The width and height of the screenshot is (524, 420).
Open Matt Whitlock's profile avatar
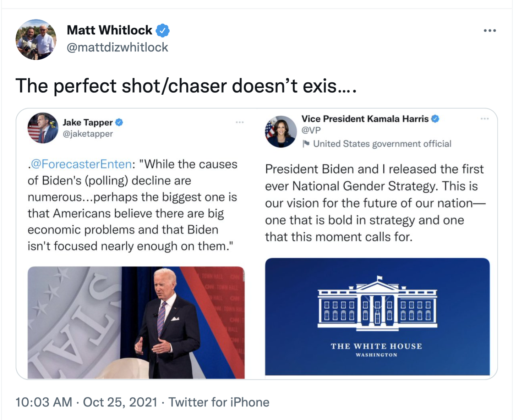click(36, 39)
